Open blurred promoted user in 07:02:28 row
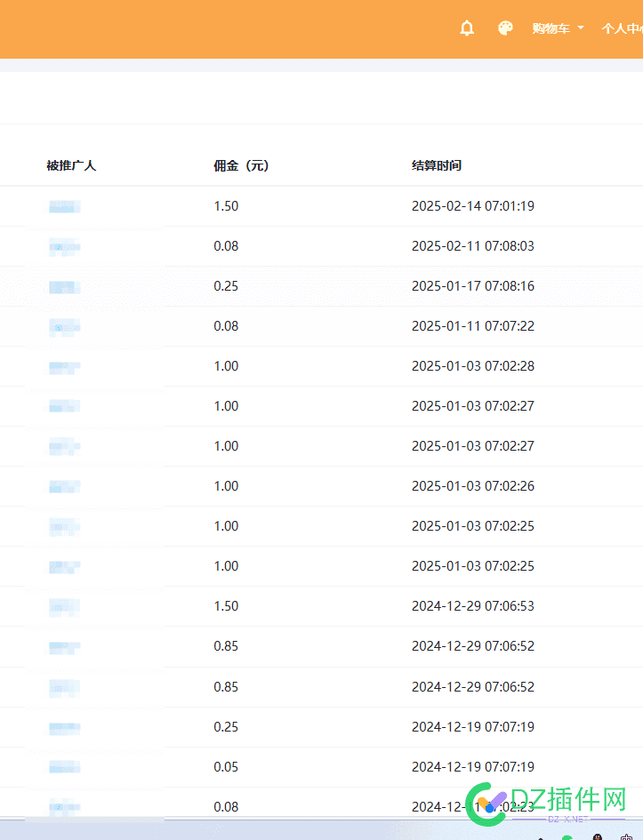The height and width of the screenshot is (840, 643). 65,367
